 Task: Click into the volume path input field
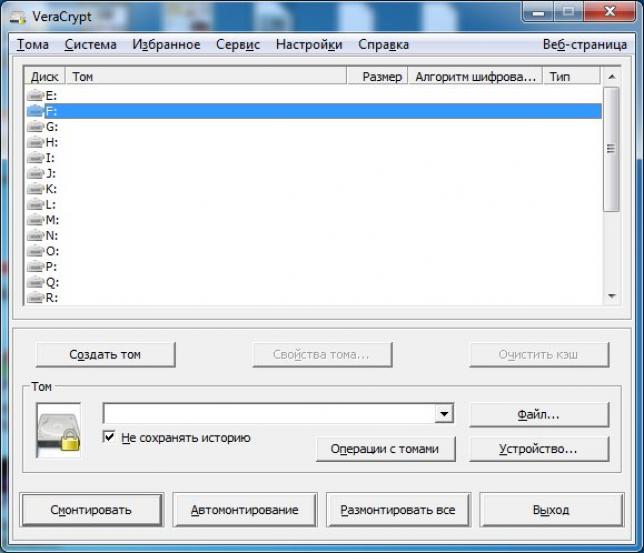pyautogui.click(x=269, y=413)
